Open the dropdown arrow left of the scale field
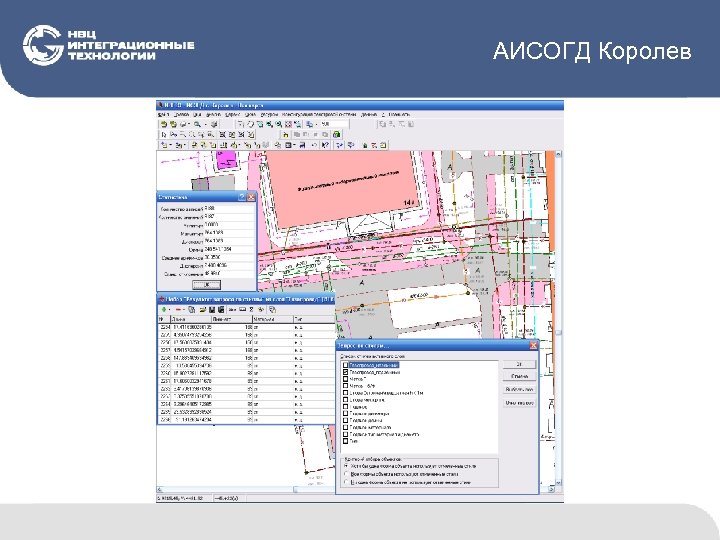Screen dimensions: 720x540 pyautogui.click(x=316, y=125)
